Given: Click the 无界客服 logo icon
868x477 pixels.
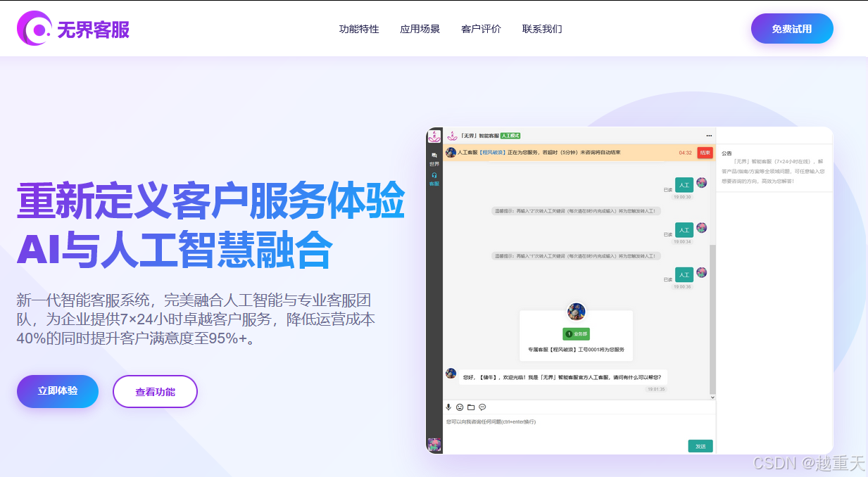Looking at the screenshot, I should (x=34, y=28).
